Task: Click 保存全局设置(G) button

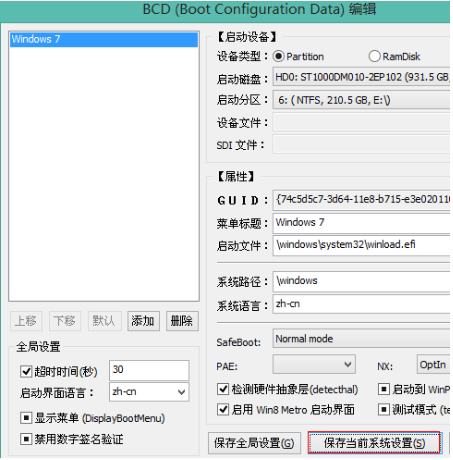Action: 254,443
